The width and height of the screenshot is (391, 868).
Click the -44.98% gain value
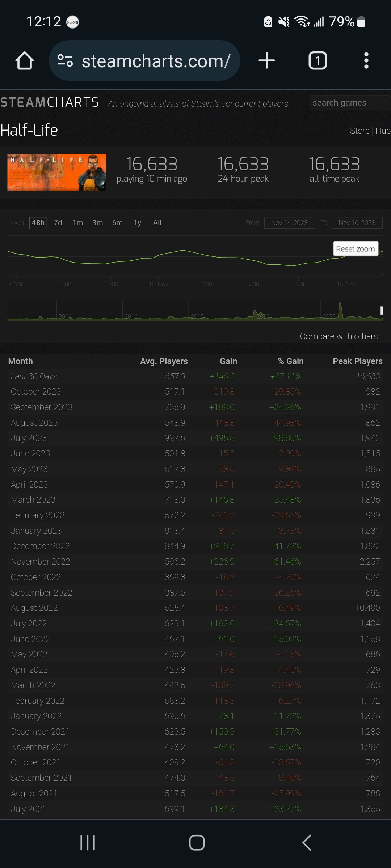tap(286, 423)
